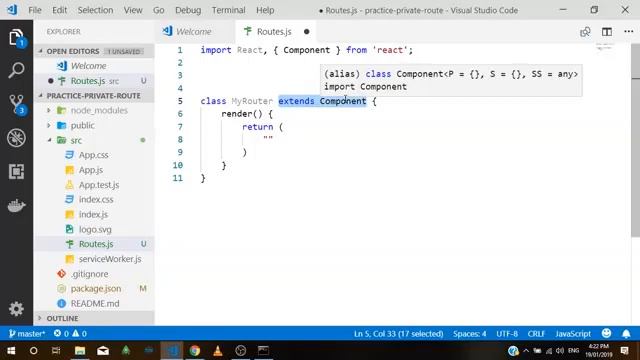The image size is (640, 360).
Task: Change the UTF-8 file encoding
Action: tap(507, 333)
